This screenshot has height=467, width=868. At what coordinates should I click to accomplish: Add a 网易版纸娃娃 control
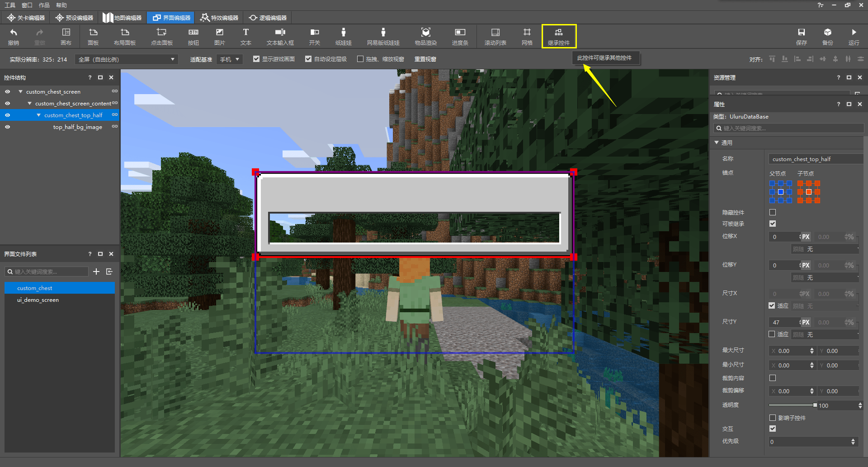383,37
